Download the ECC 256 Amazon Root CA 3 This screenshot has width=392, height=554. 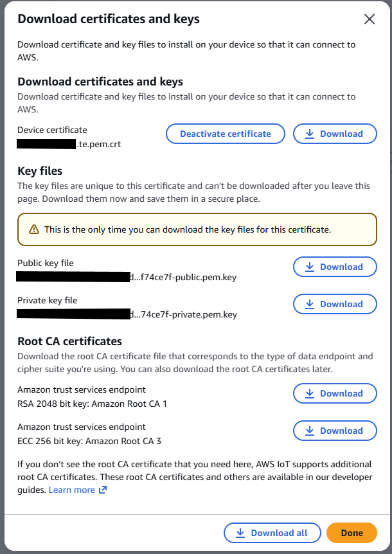(335, 431)
